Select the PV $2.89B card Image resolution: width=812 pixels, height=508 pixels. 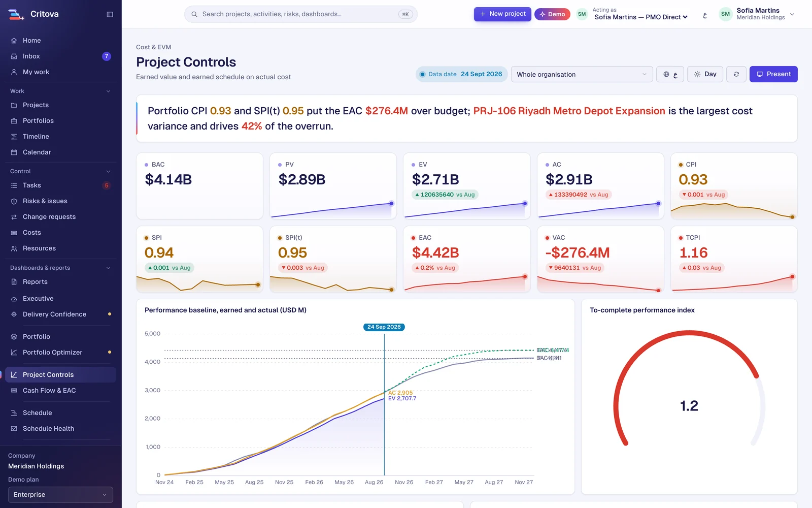point(333,186)
